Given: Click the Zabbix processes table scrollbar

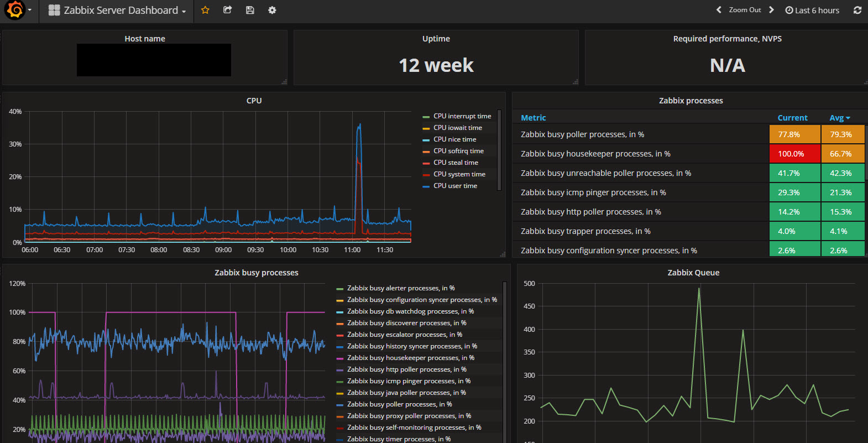Looking at the screenshot, I should tap(866, 152).
